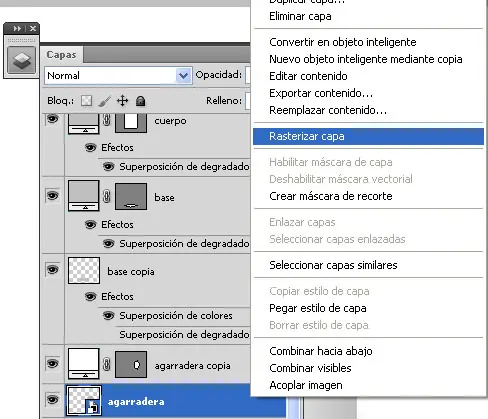Click chain link icon on cuerpo layer
488x419 pixels.
(x=107, y=120)
